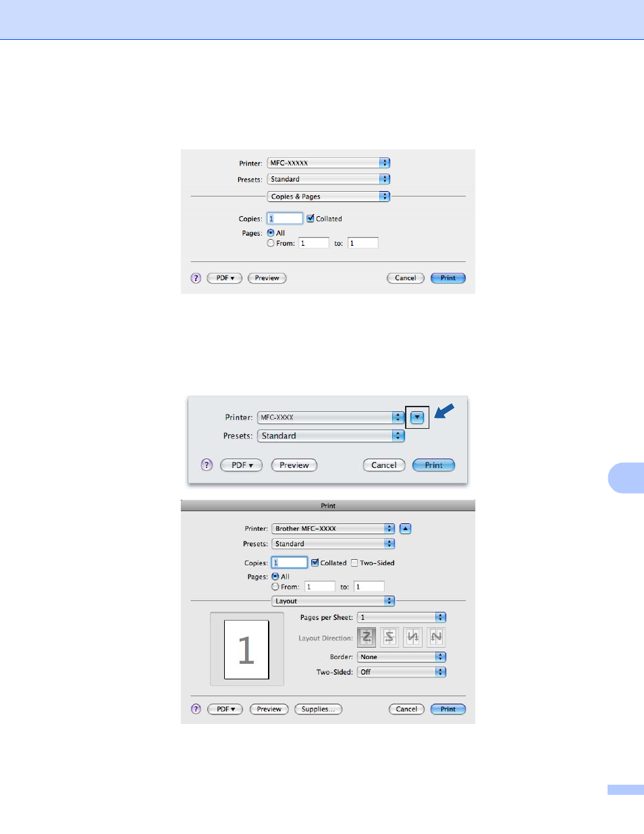Open PDF menu in expanded Print dialog
This screenshot has height=834, width=644.
point(225,709)
